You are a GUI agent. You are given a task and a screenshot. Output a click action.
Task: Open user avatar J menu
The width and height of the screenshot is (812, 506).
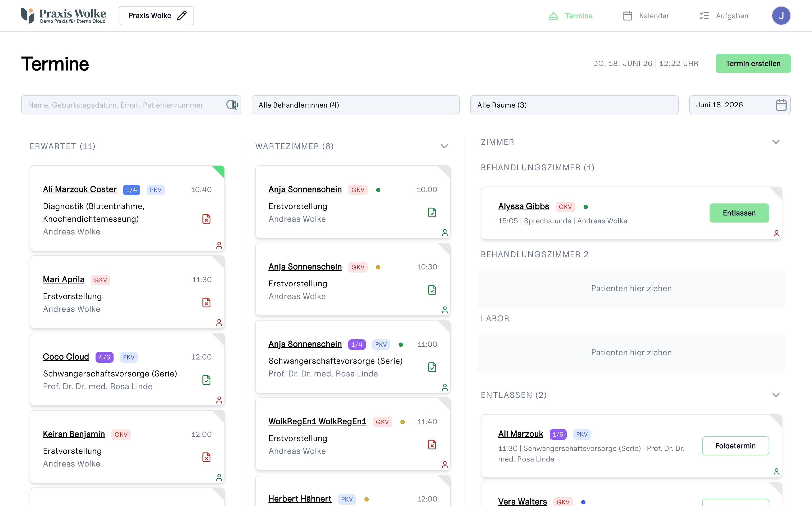[781, 16]
